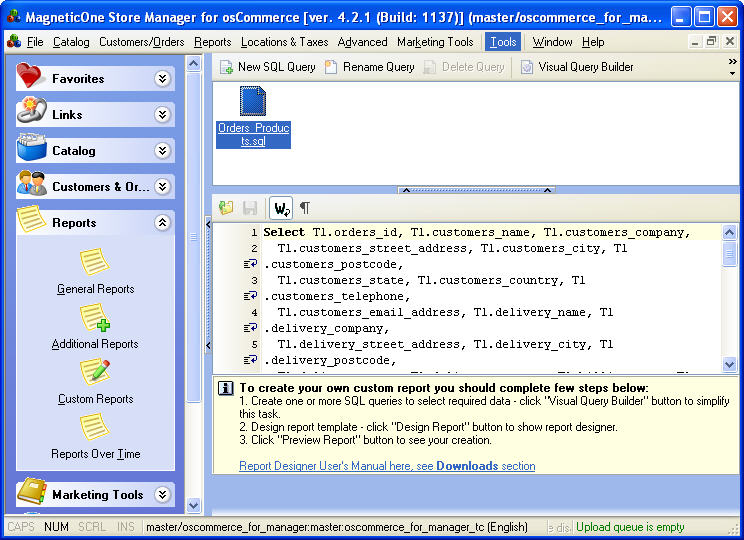
Task: Select the Orders_Products.sql file icon
Action: point(253,101)
